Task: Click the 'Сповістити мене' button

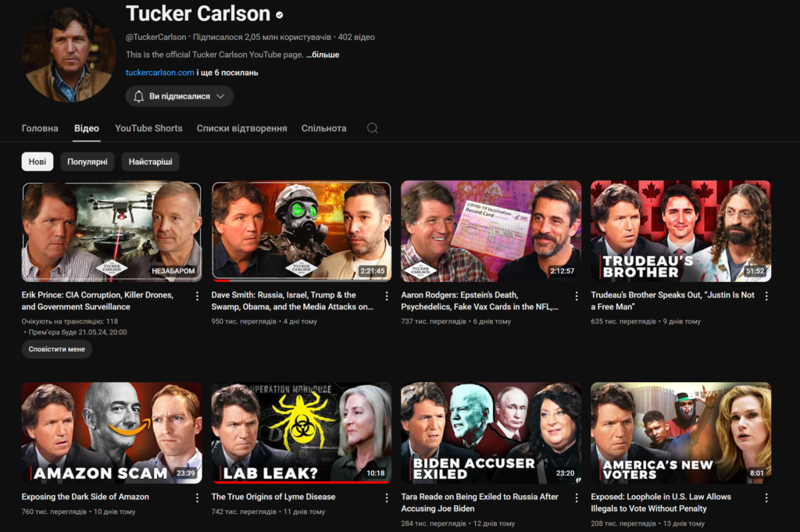Action: [56, 349]
